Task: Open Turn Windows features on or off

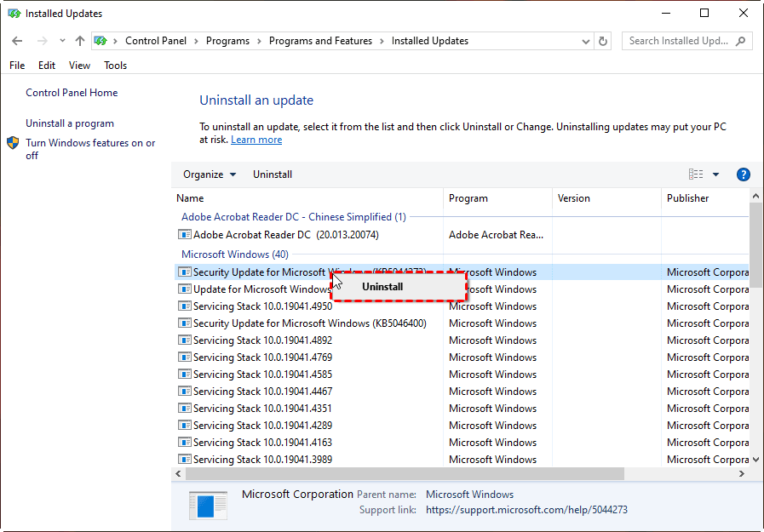Action: (x=90, y=149)
